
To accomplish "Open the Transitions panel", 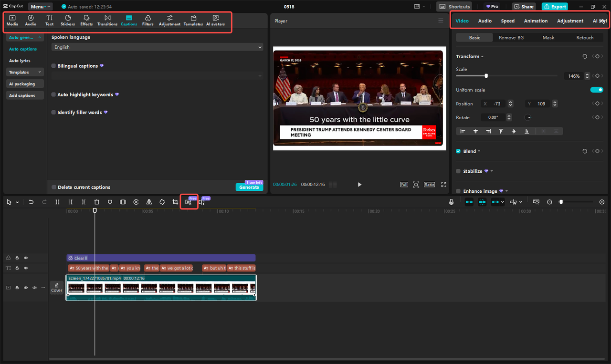I will 107,20.
